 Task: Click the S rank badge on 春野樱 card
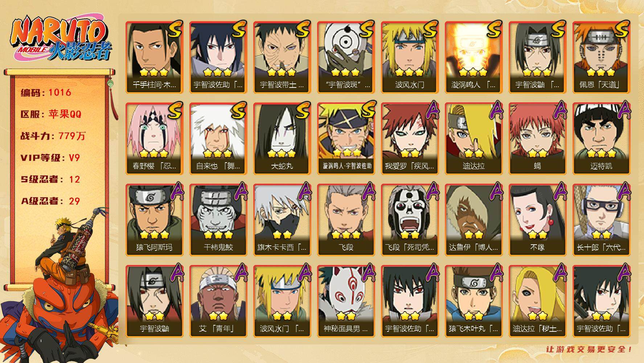coord(175,110)
